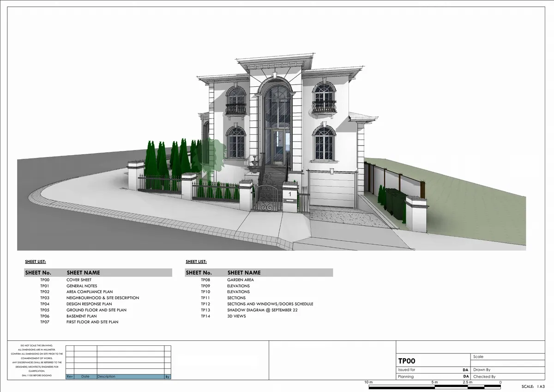Screen dimensions: 554x392
Task: Select the TP08 sheet number
Action: coord(205,280)
